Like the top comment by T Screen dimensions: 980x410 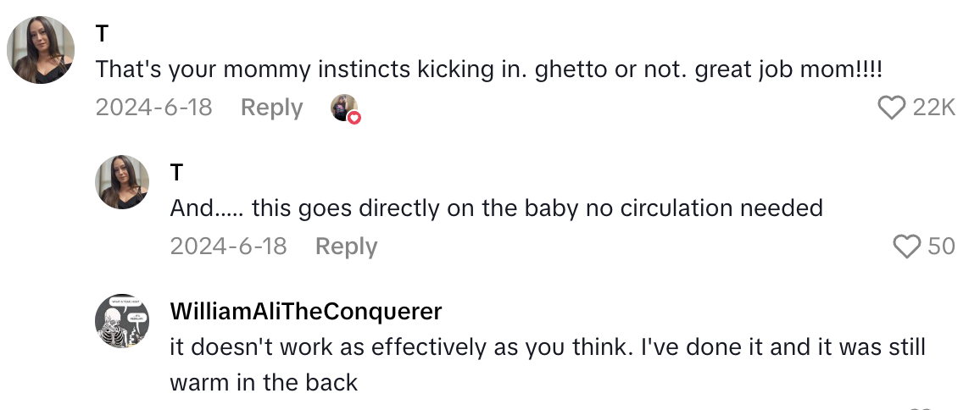891,108
